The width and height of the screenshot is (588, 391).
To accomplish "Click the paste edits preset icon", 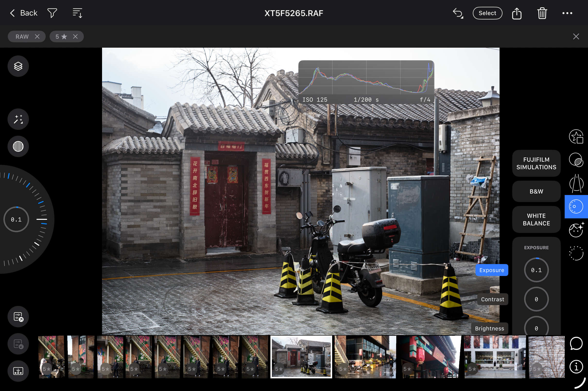I will click(x=18, y=344).
